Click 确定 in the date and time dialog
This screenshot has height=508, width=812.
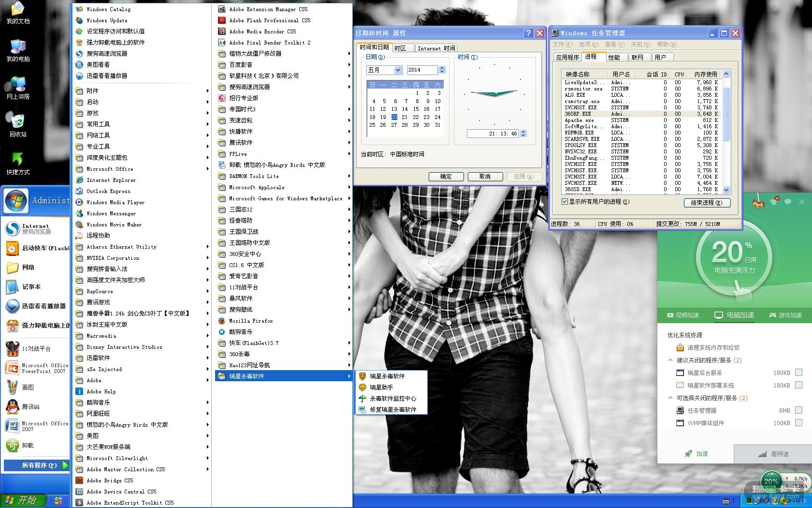[446, 177]
